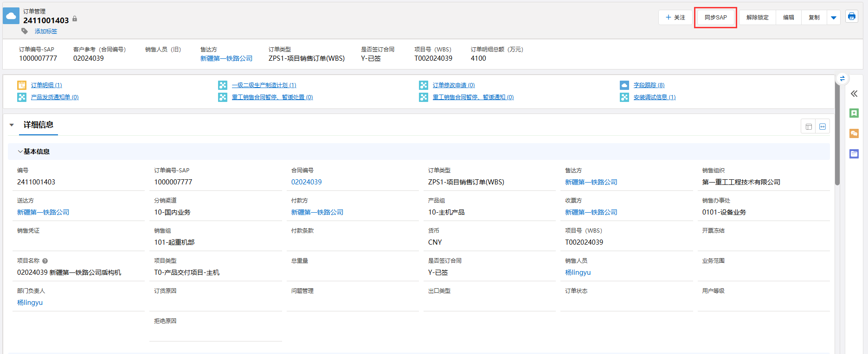The height and width of the screenshot is (354, 868).
Task: Click the 字段跟踪 blue cloud icon
Action: (624, 85)
